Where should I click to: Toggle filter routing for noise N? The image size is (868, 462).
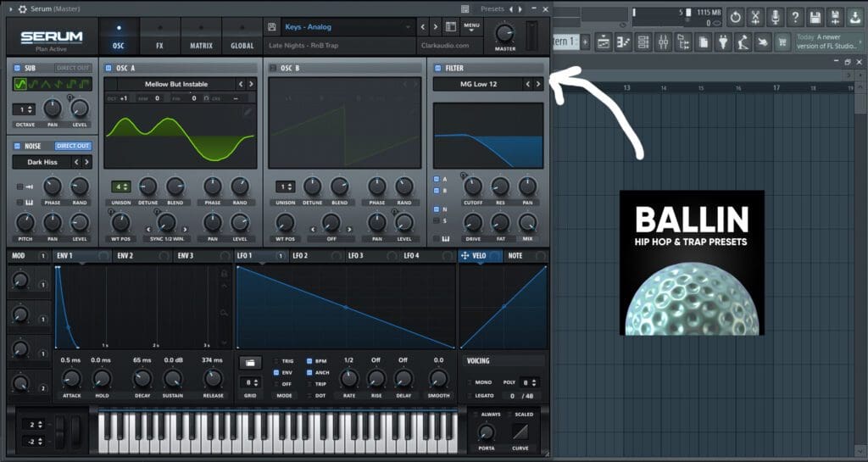[x=437, y=209]
